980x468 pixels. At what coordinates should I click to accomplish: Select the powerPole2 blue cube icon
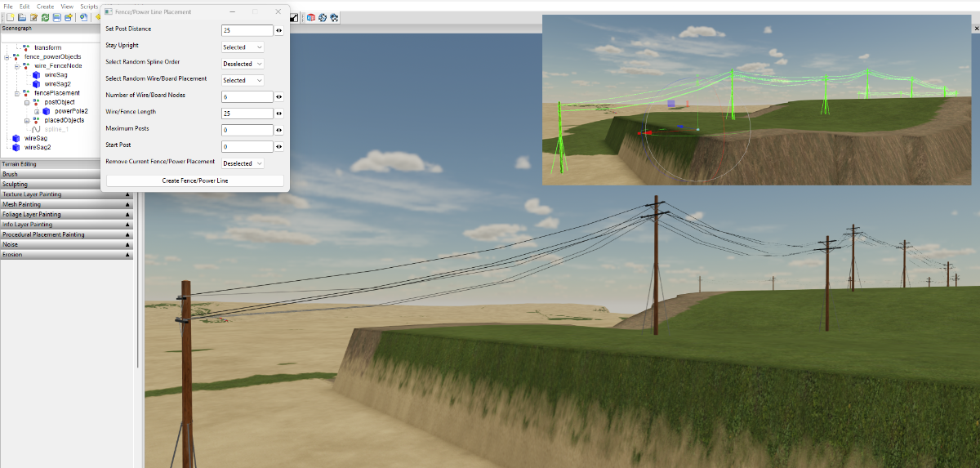point(47,111)
